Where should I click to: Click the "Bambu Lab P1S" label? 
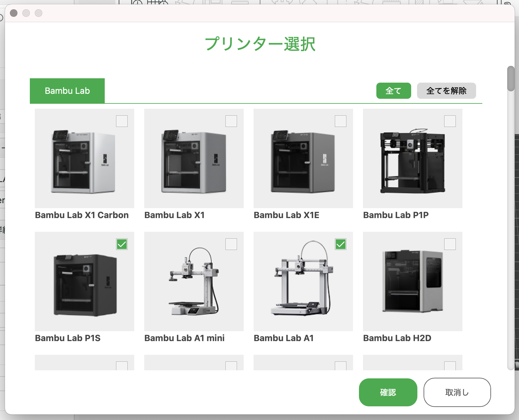pos(68,338)
